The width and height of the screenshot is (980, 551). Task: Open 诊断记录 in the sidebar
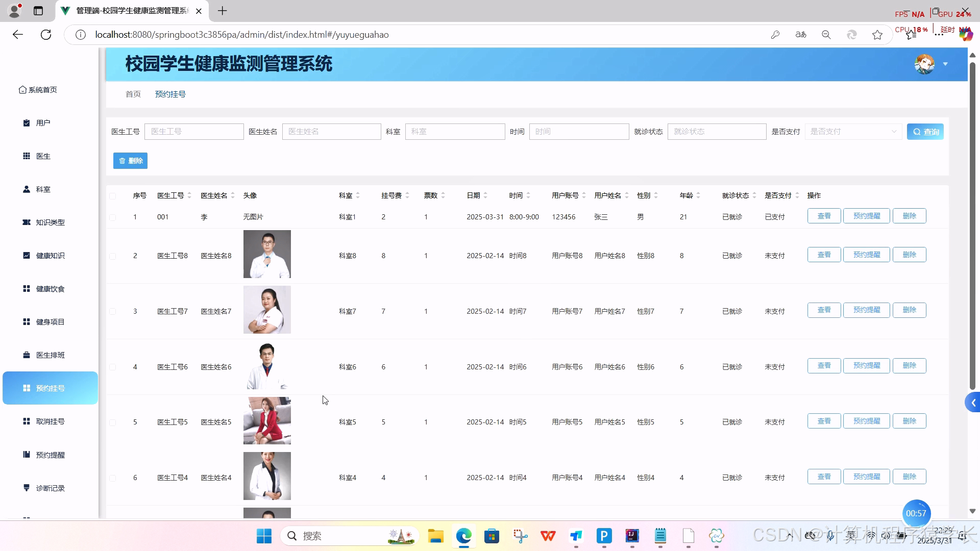click(x=50, y=488)
